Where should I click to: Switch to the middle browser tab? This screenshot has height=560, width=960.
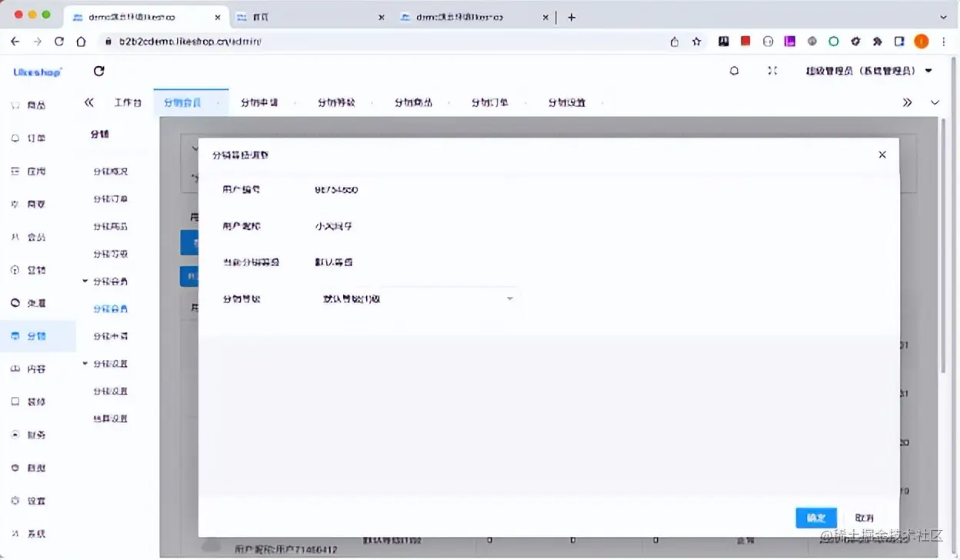point(309,17)
